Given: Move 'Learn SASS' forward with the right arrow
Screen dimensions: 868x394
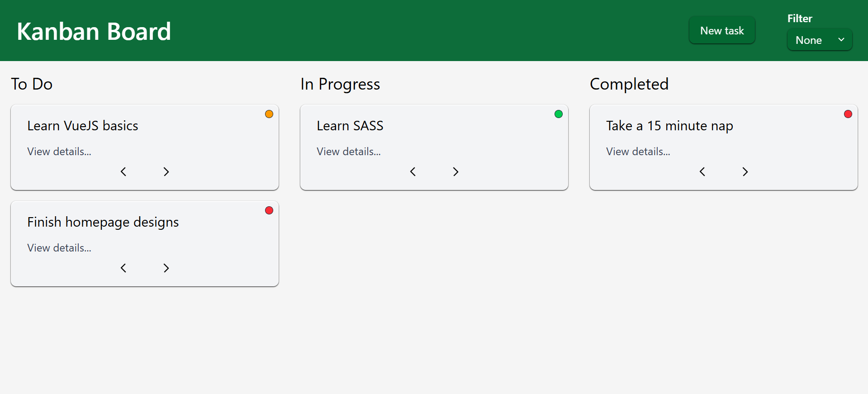Looking at the screenshot, I should click(x=455, y=171).
